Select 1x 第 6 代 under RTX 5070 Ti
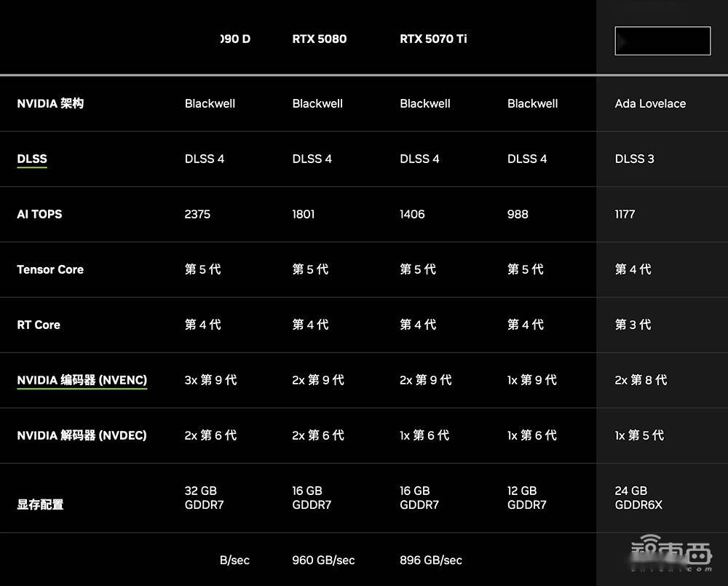 click(x=424, y=435)
